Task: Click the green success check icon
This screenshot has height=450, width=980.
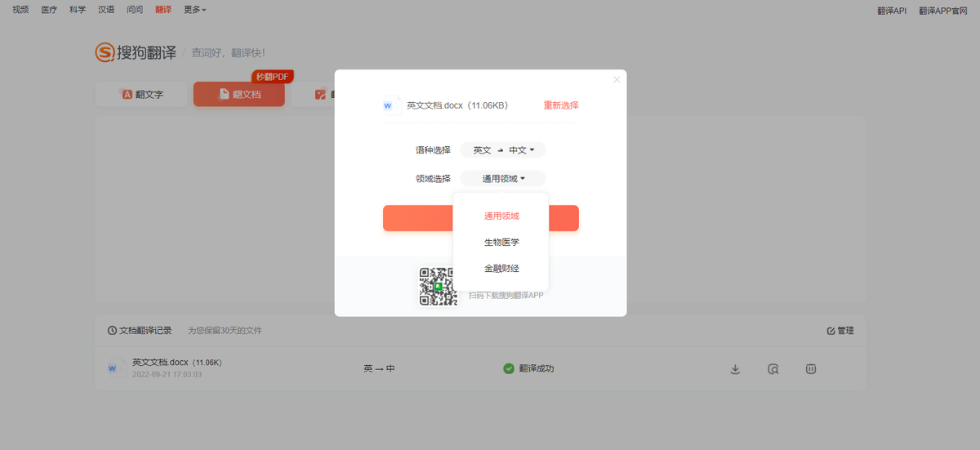Action: click(x=509, y=368)
